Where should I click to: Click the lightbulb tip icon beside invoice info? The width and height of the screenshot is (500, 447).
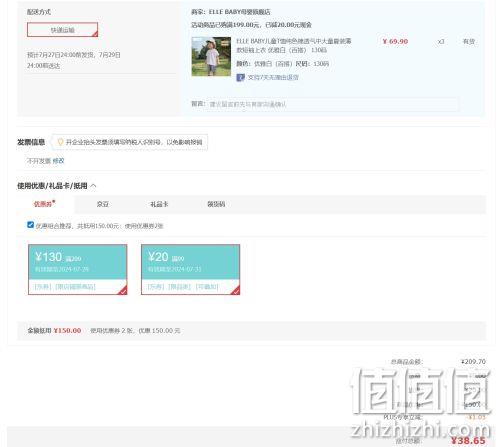click(60, 142)
